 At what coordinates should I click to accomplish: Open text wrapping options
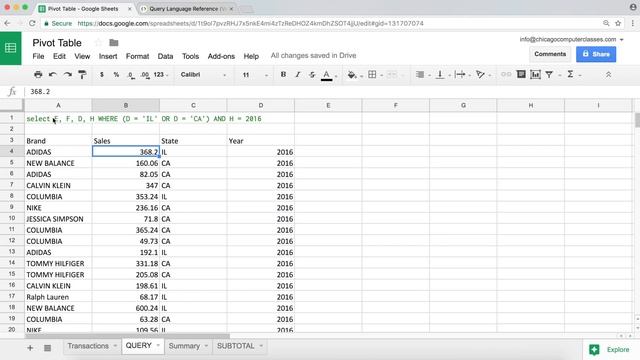click(460, 74)
